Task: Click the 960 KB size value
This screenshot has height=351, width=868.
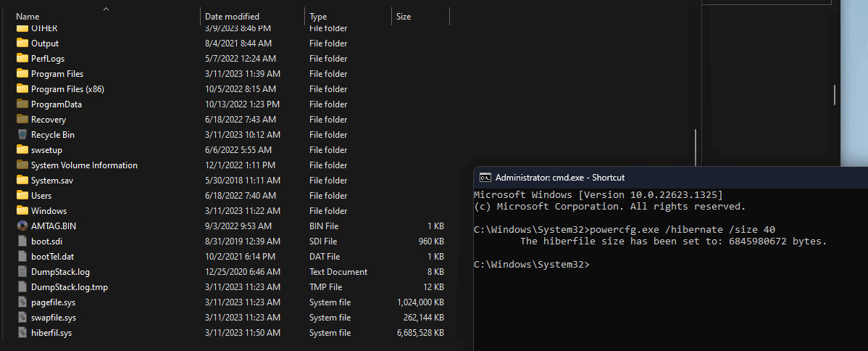Action: click(431, 241)
